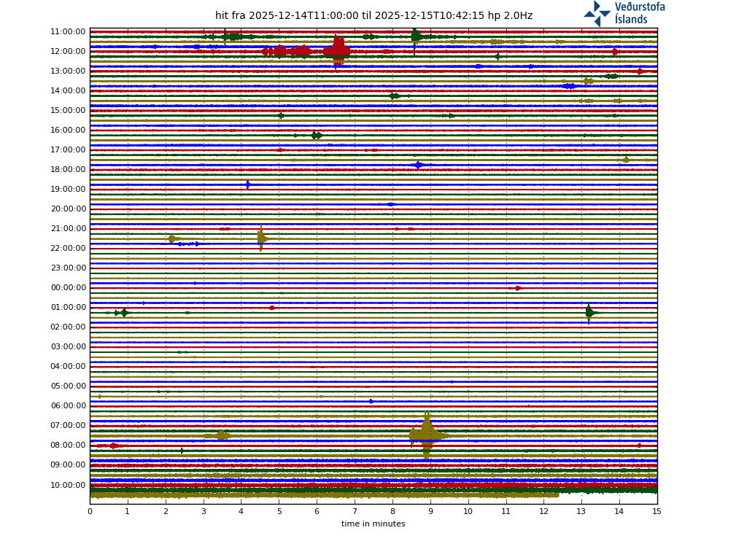Click the Veðurstofa Íslands logo icon
747x560 pixels.
[x=597, y=13]
